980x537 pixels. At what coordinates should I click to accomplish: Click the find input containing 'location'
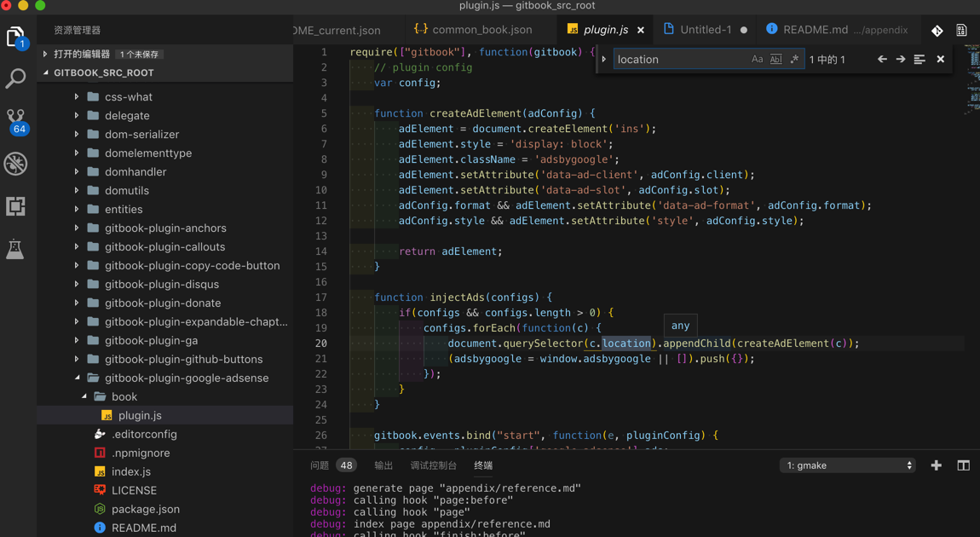(x=679, y=60)
